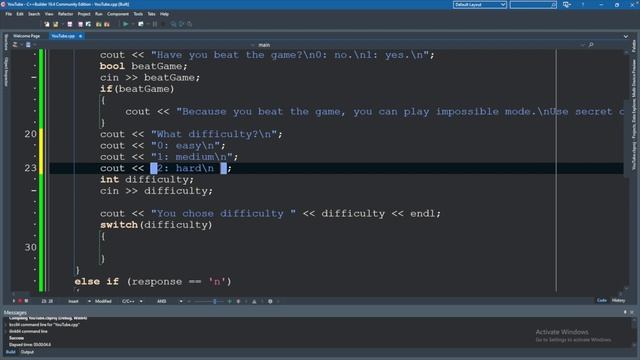Click the Save All toolbar icon
Image resolution: width=640 pixels, height=360 pixels.
(x=80, y=24)
